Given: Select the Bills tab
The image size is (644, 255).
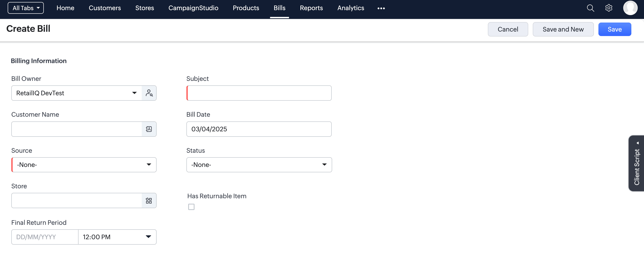Looking at the screenshot, I should 279,8.
